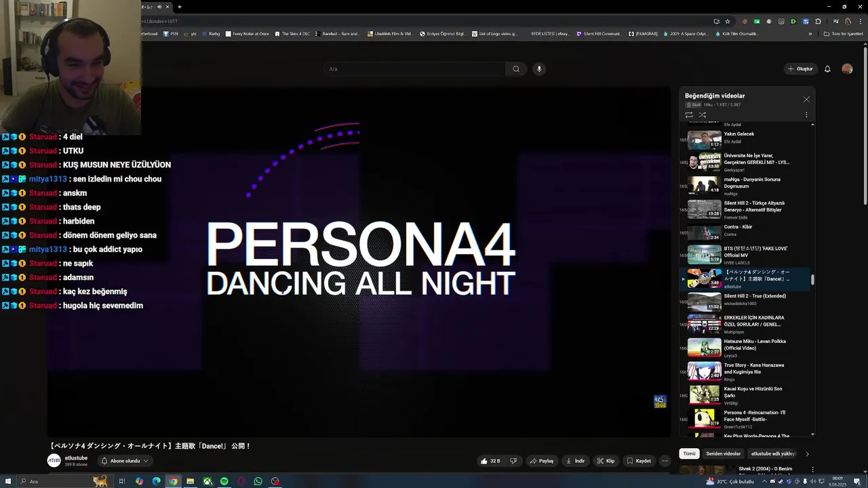Show more filter chips with right chevron
The width and height of the screenshot is (868, 488).
807,453
